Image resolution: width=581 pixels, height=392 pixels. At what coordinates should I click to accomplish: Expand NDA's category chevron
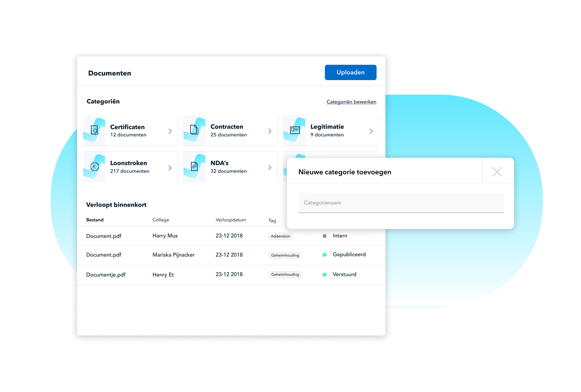coord(270,168)
